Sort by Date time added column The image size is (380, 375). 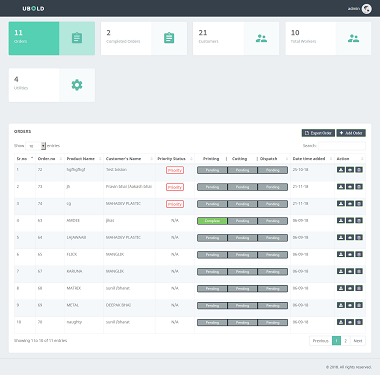(x=312, y=159)
